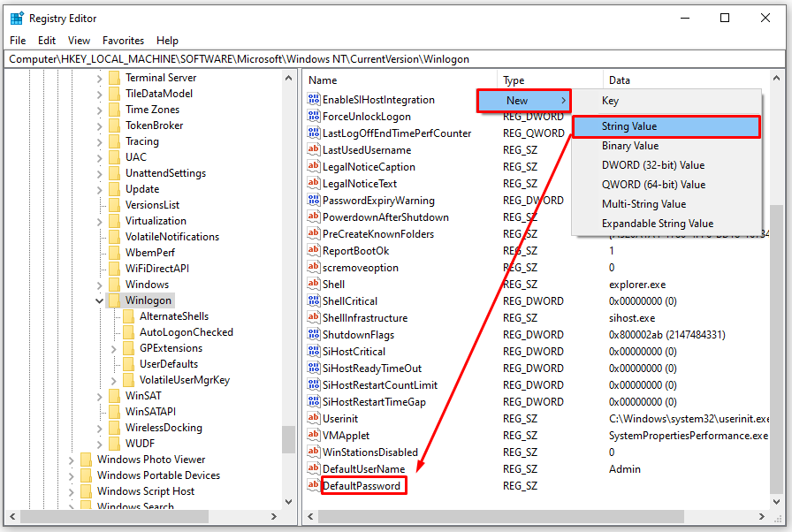The image size is (792, 532).
Task: Click the Data column header
Action: coord(685,80)
